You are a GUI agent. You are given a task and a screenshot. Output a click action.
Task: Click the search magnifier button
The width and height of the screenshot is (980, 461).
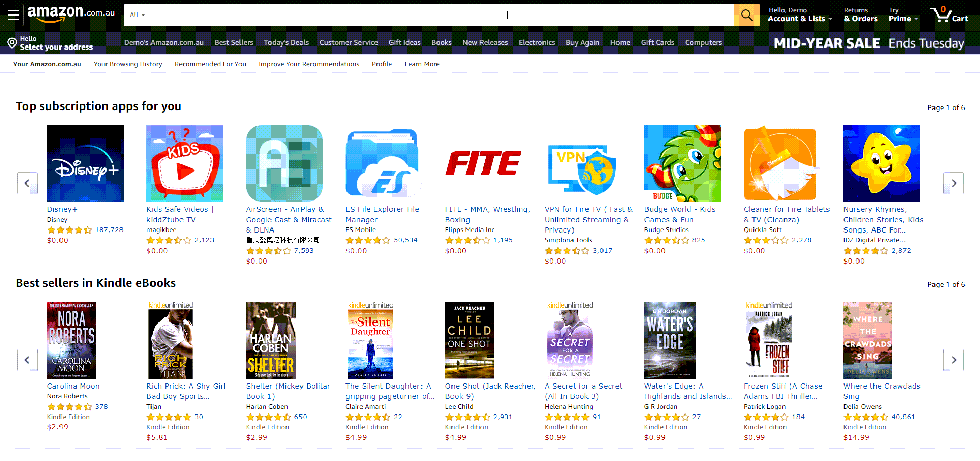[x=747, y=15]
